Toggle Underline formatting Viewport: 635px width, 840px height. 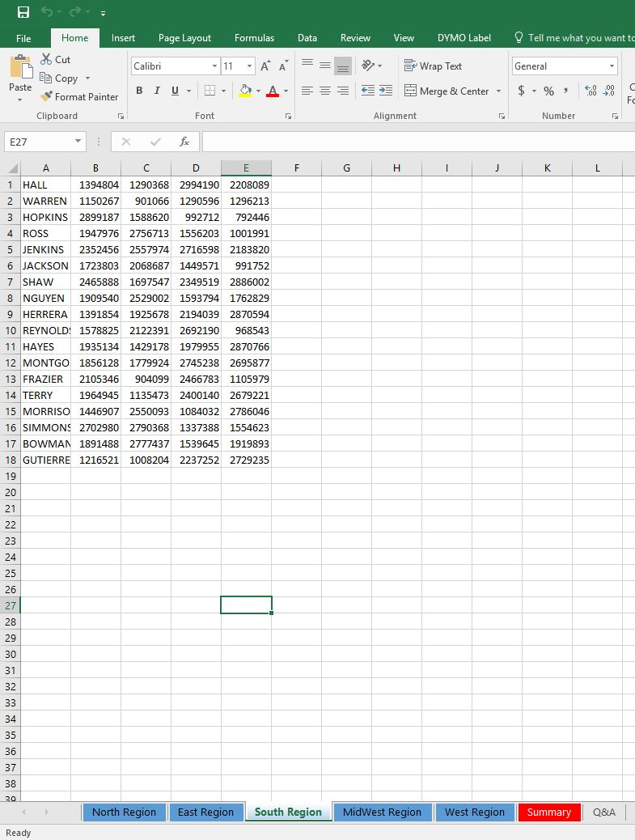tap(175, 91)
